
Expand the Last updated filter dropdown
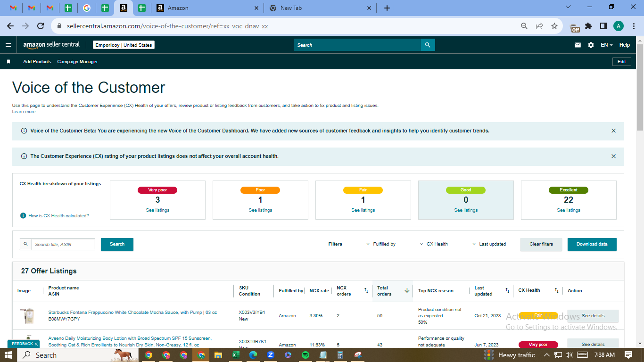tap(489, 244)
